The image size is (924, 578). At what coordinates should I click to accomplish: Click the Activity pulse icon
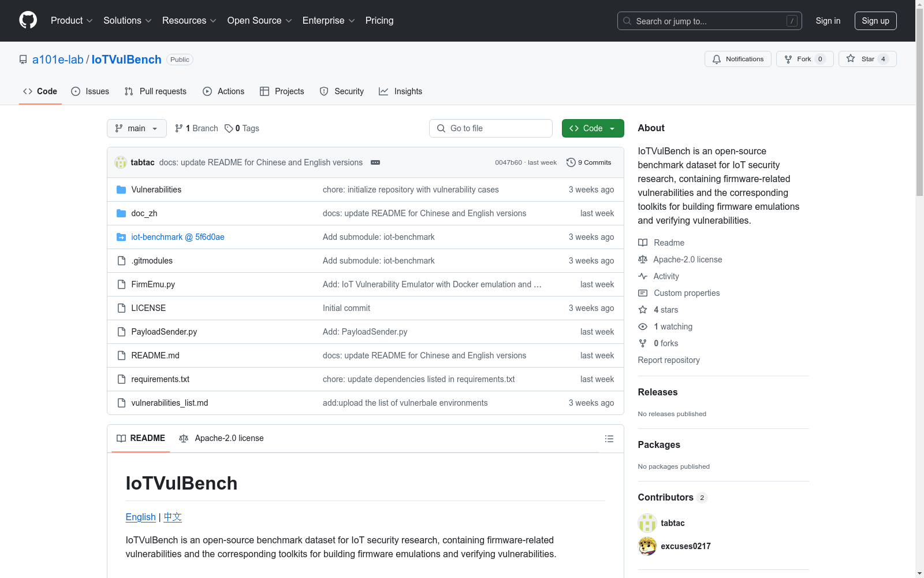(643, 276)
